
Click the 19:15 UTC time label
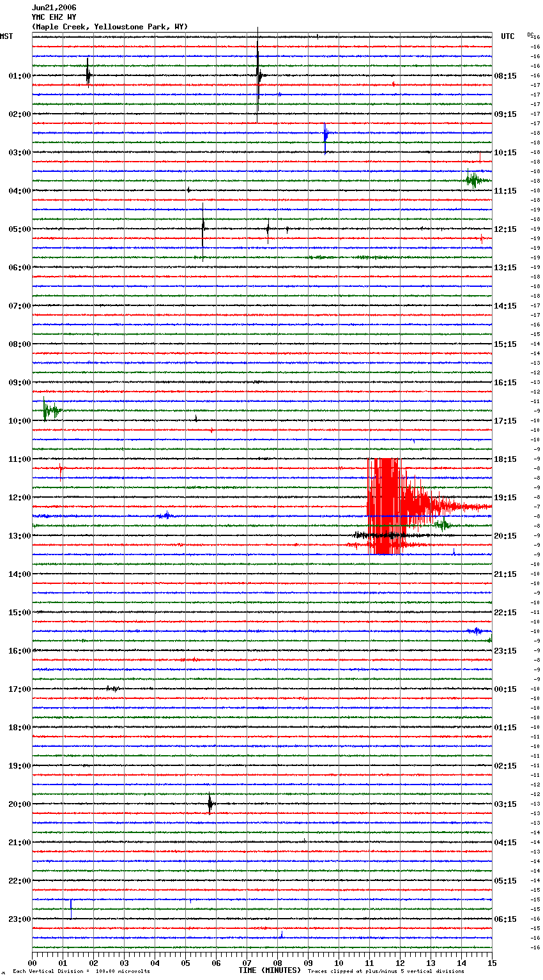click(505, 498)
